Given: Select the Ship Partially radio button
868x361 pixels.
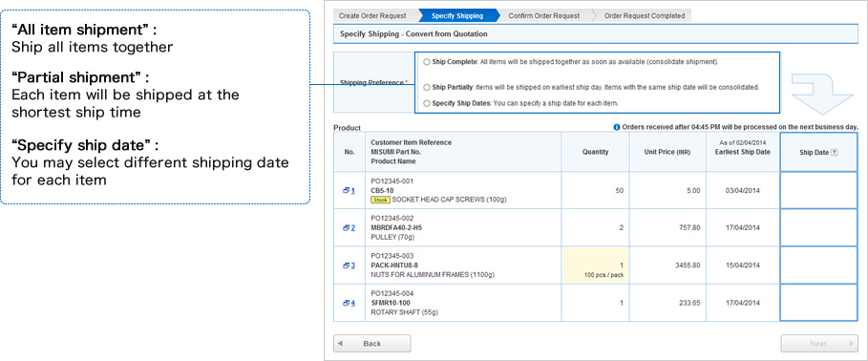Looking at the screenshot, I should (x=426, y=88).
